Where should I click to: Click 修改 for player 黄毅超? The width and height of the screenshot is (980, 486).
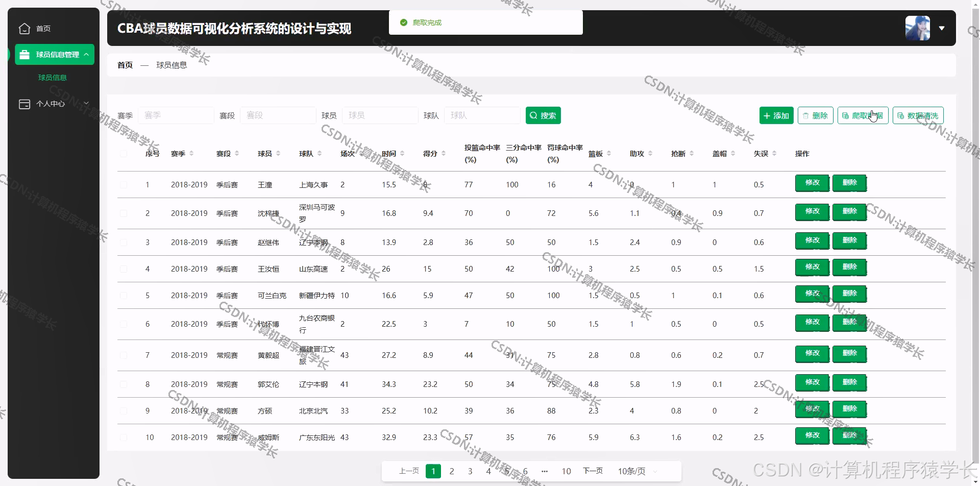coord(812,353)
